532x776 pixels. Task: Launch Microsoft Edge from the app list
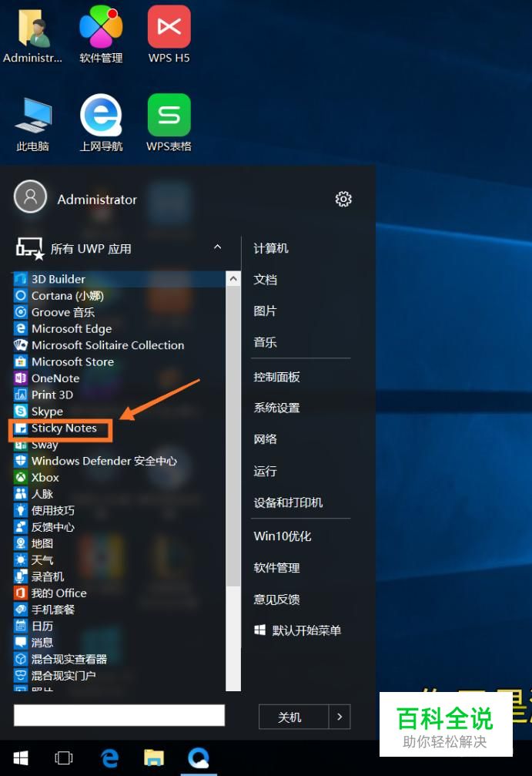click(119, 328)
